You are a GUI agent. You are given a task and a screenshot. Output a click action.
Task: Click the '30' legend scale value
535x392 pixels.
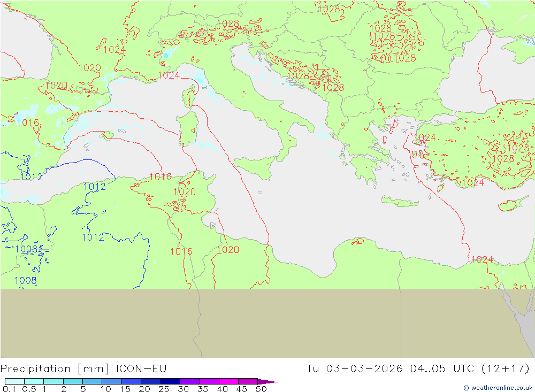coord(183,389)
